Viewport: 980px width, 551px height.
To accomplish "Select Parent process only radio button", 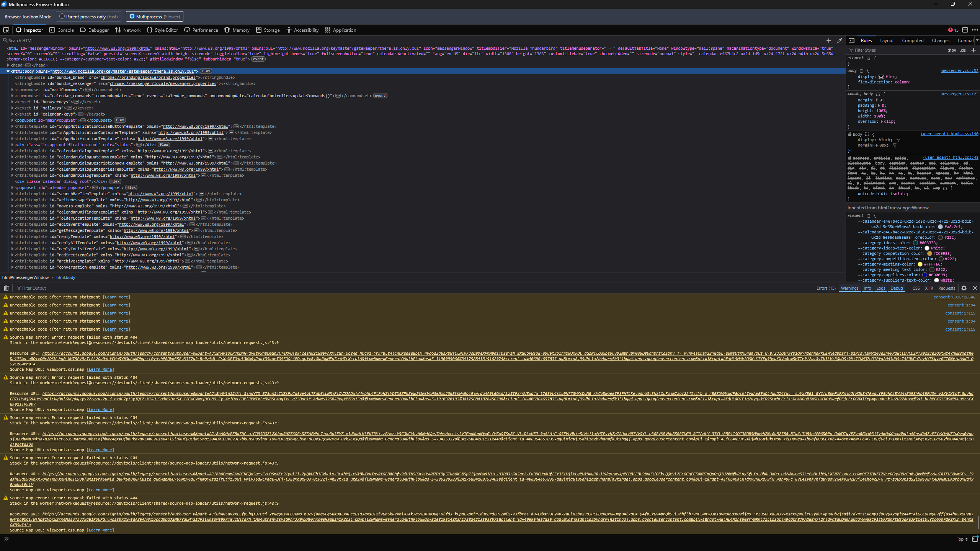I will point(62,16).
